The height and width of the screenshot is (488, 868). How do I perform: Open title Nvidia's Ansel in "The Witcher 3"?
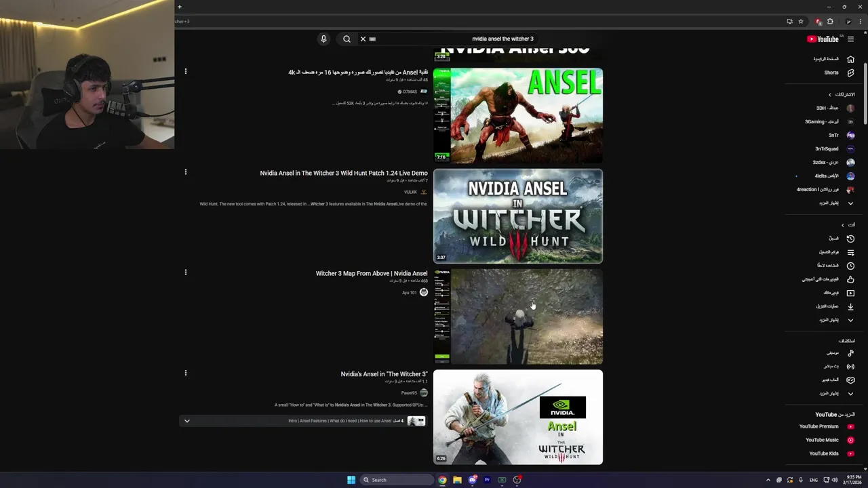click(384, 374)
